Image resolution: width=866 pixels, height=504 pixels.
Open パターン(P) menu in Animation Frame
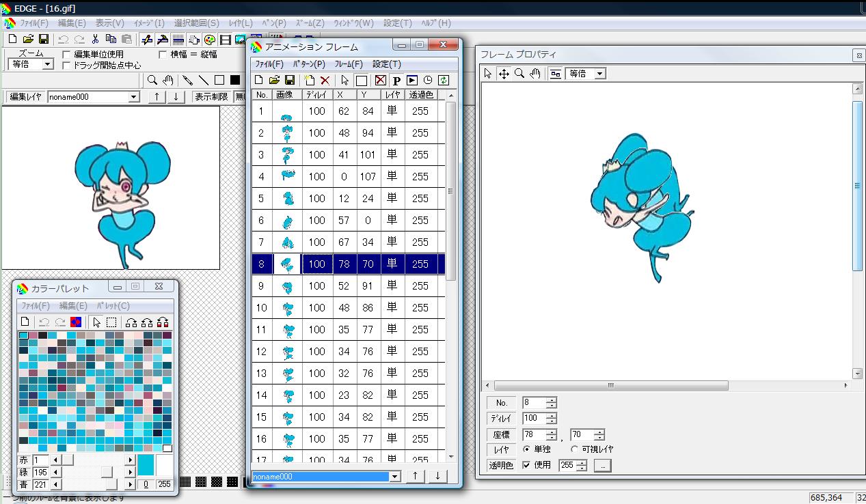(x=309, y=64)
